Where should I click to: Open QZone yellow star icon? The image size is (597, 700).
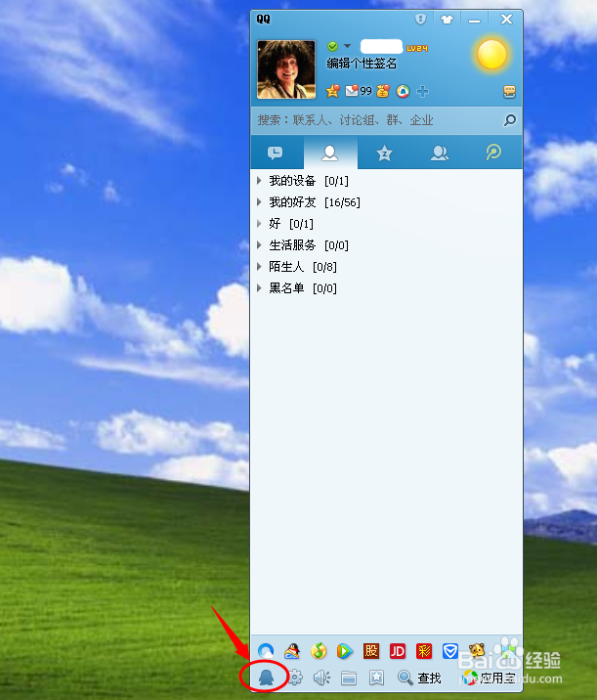pyautogui.click(x=333, y=91)
